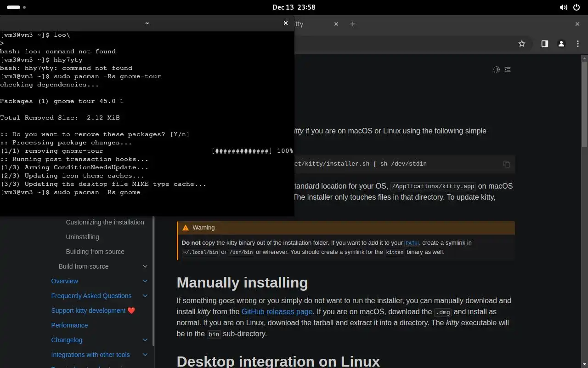
Task: Open Build from source sidebar item
Action: [84, 266]
